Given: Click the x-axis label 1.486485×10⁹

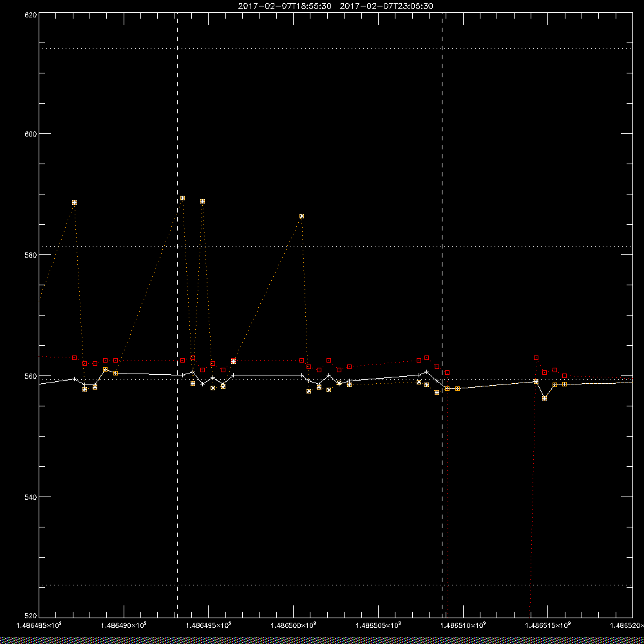Looking at the screenshot, I should coord(39,625).
